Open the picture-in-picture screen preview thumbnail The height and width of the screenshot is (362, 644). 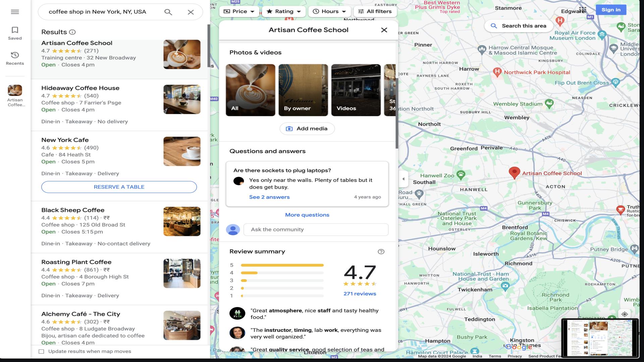point(600,338)
